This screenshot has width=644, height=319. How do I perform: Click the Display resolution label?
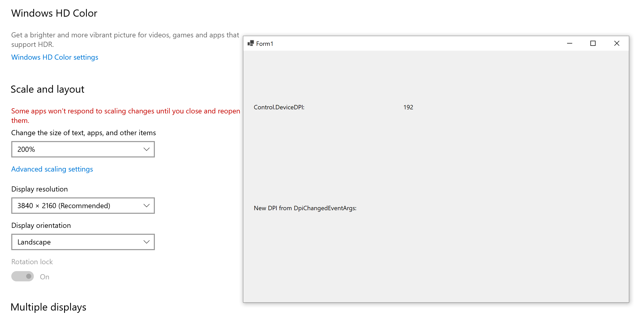[x=39, y=189]
